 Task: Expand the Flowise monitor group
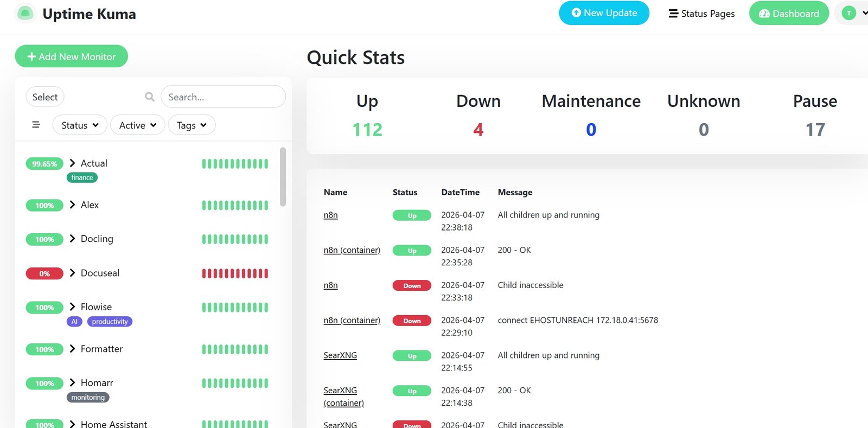point(72,306)
